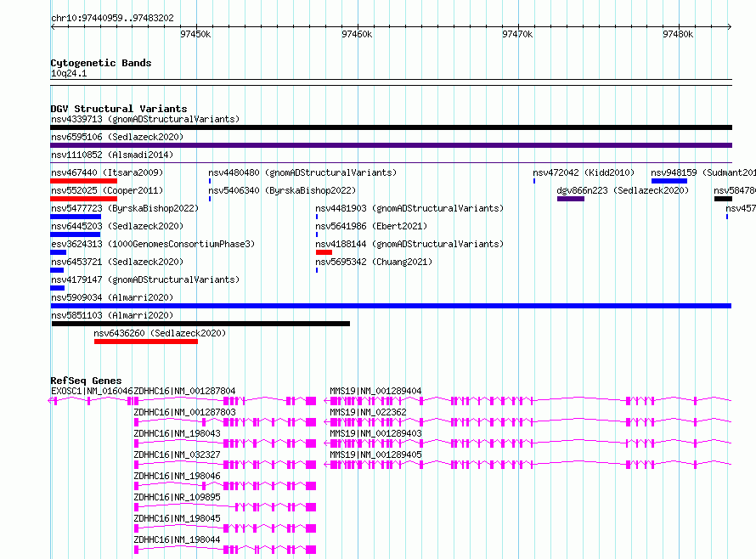Select MMS19|NM_022362 transcript label
The width and height of the screenshot is (756, 559).
[x=368, y=412]
